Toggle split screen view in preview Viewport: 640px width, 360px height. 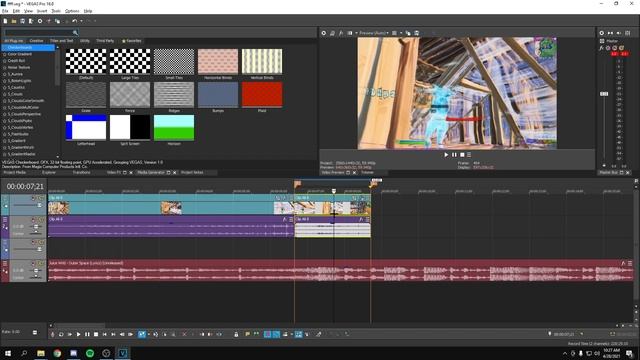[x=350, y=33]
